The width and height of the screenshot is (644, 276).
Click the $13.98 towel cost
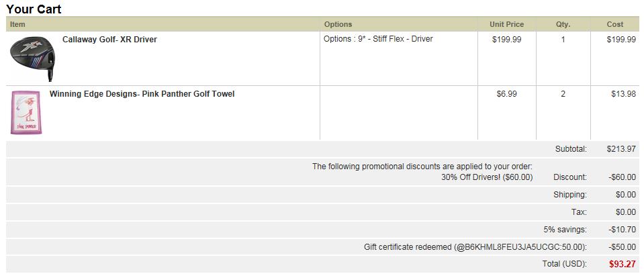click(623, 94)
